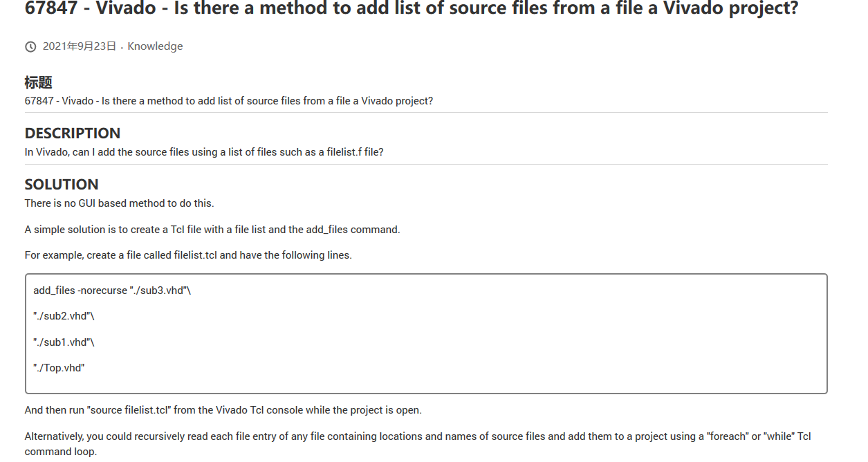Click the "./Top.vhd" code line

[59, 368]
